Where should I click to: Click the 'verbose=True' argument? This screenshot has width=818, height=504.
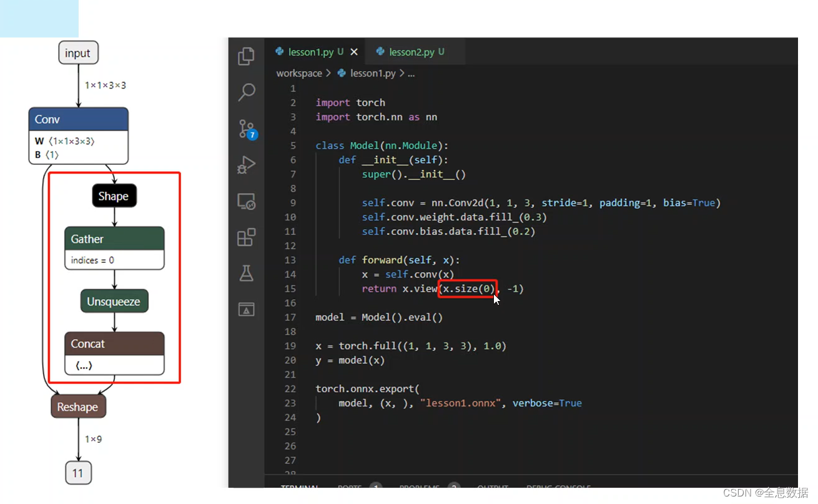(x=547, y=403)
